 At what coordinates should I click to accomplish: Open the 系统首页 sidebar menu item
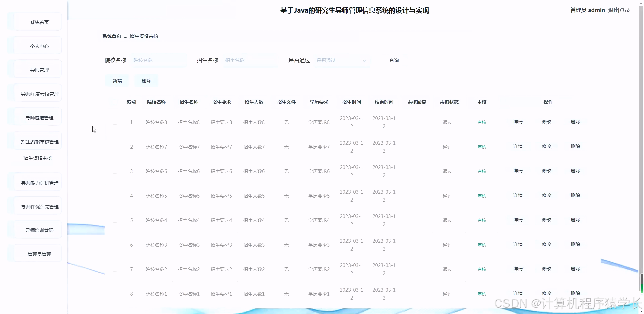tap(39, 22)
